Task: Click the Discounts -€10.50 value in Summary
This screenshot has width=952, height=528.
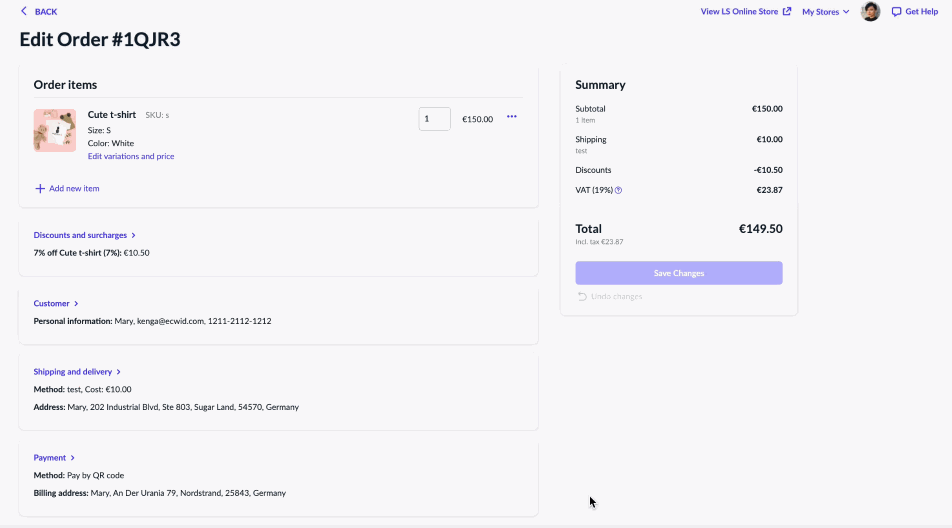Action: point(768,170)
